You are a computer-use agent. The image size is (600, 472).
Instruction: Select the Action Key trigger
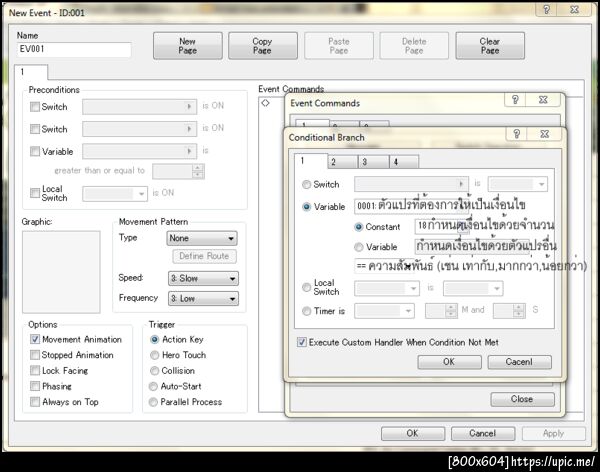154,340
